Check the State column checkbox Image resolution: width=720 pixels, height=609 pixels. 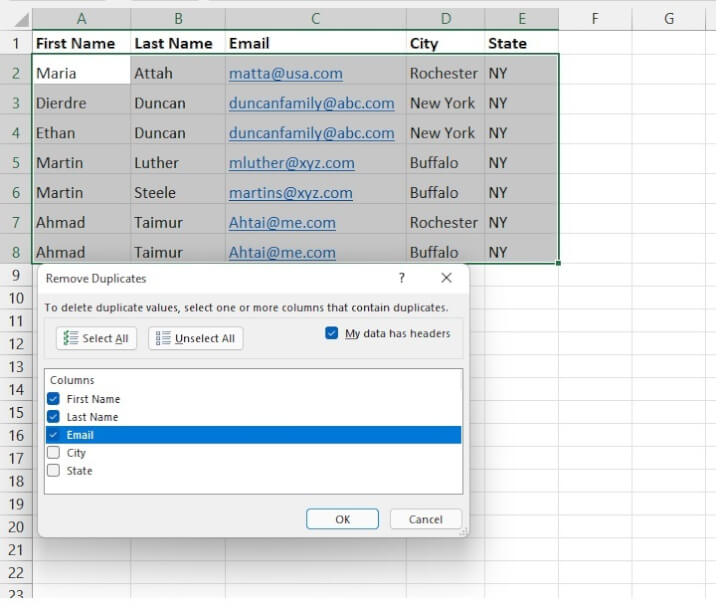[54, 471]
